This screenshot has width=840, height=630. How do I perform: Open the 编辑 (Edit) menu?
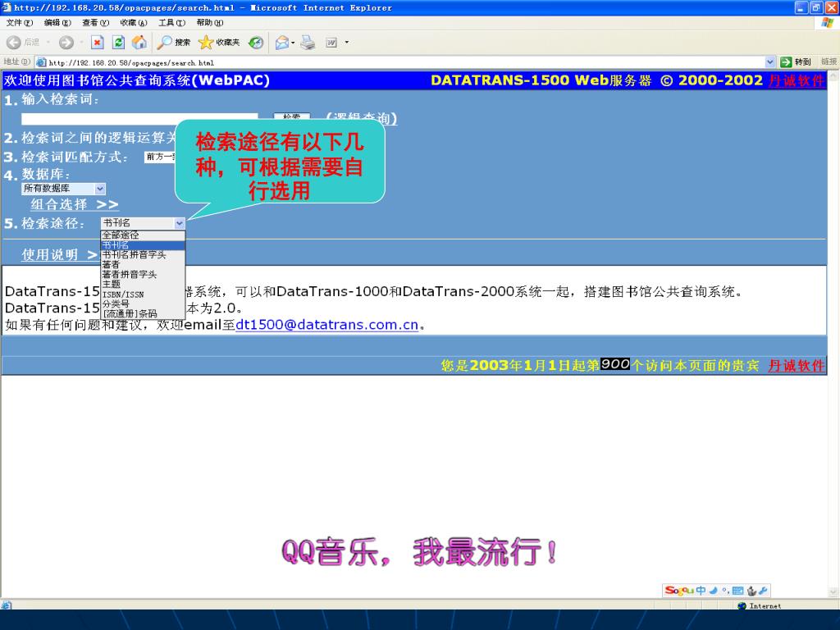[x=57, y=22]
